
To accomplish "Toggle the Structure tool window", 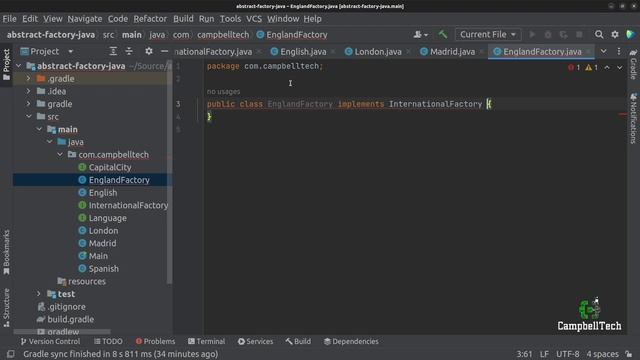I will click(6, 307).
